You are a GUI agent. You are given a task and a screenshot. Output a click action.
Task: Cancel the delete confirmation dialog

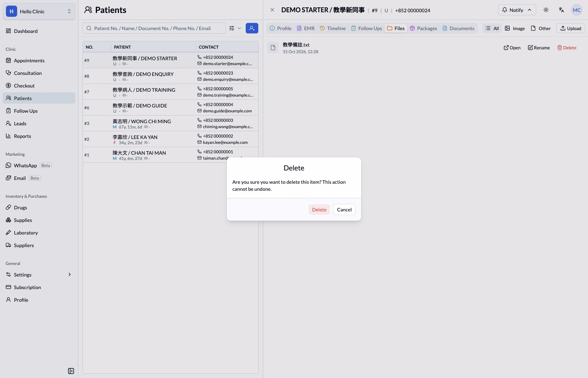click(344, 209)
